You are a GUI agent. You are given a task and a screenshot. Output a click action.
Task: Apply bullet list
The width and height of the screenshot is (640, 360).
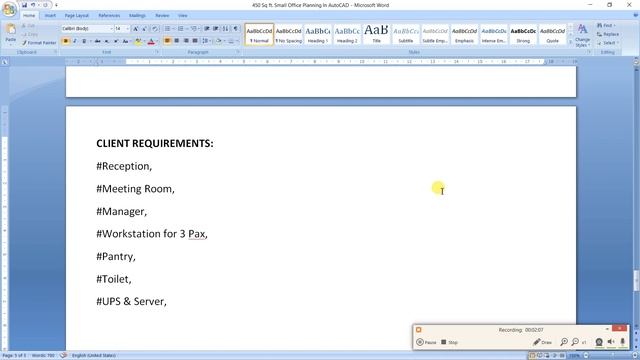click(167, 29)
